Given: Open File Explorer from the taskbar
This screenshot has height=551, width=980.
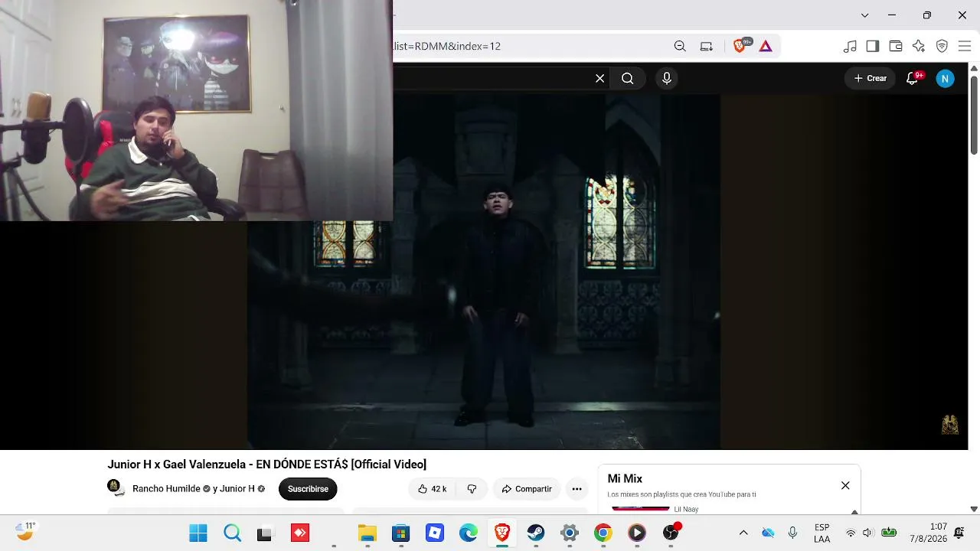Looking at the screenshot, I should (x=367, y=533).
